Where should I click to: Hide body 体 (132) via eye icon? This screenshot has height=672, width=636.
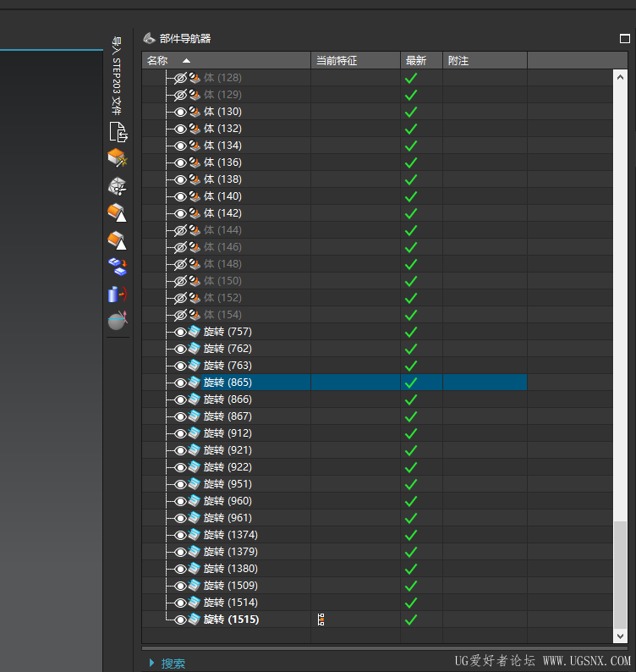180,129
